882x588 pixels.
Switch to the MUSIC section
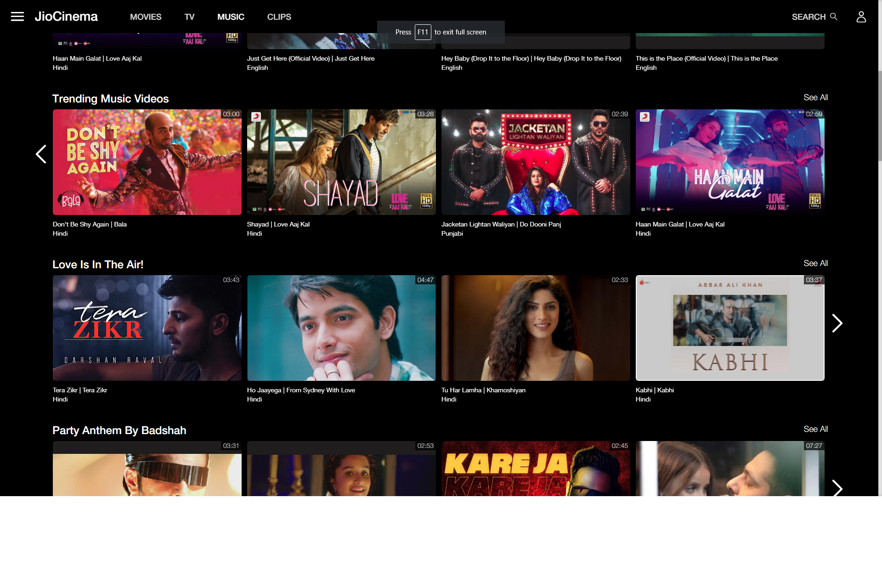231,17
